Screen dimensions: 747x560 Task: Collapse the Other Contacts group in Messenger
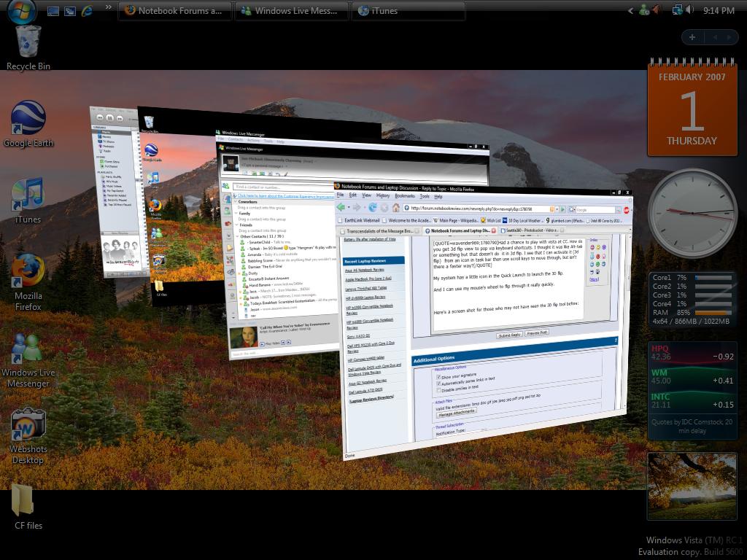(x=238, y=236)
